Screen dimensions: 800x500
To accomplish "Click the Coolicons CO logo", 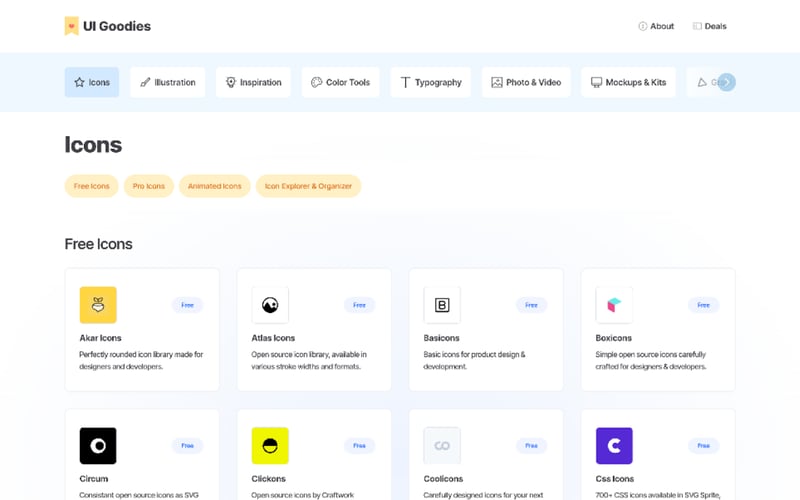I will tap(442, 446).
